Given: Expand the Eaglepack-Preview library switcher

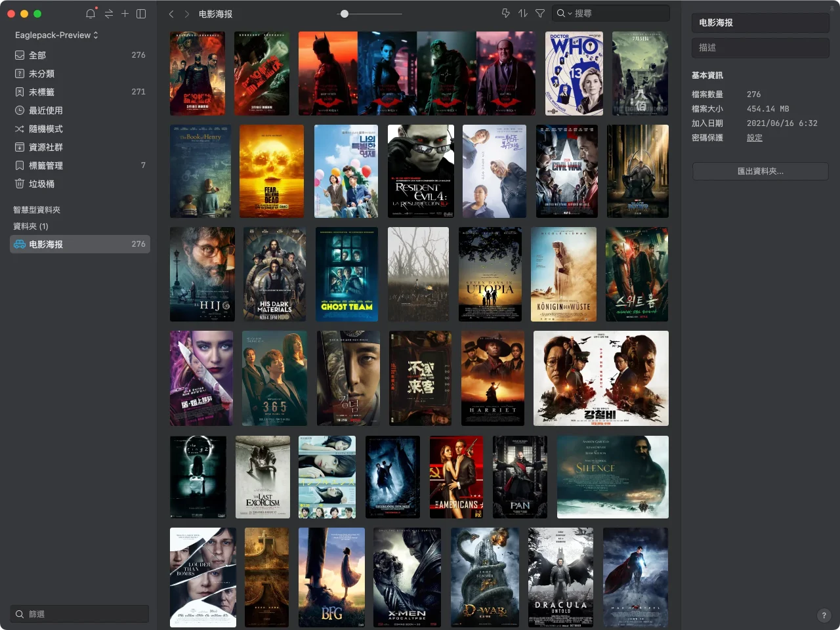Looking at the screenshot, I should tap(56, 35).
